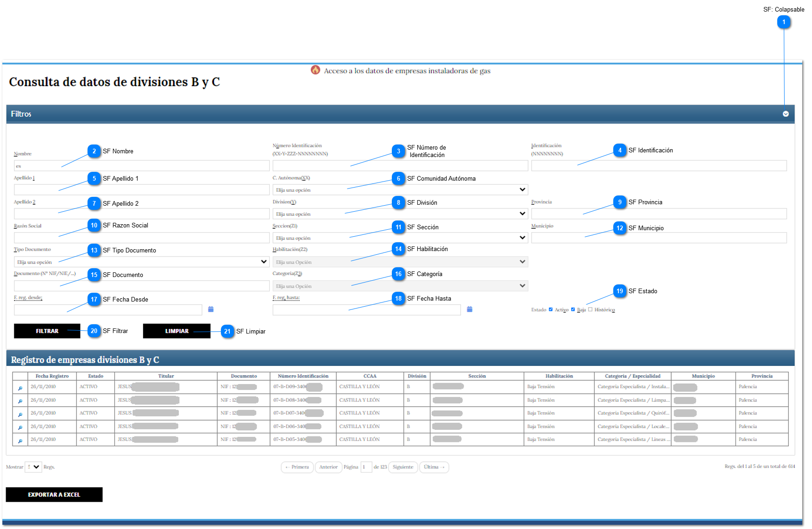The height and width of the screenshot is (529, 812).
Task: Go to Siguiente page
Action: [x=403, y=467]
